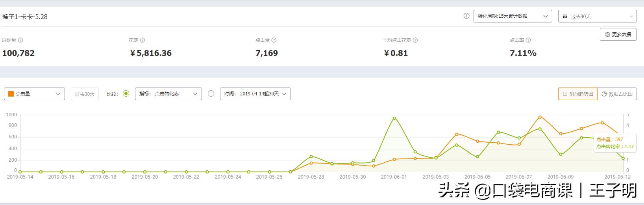
Task: Click the orange peak point near 2019-06-08
Action: coord(540,117)
